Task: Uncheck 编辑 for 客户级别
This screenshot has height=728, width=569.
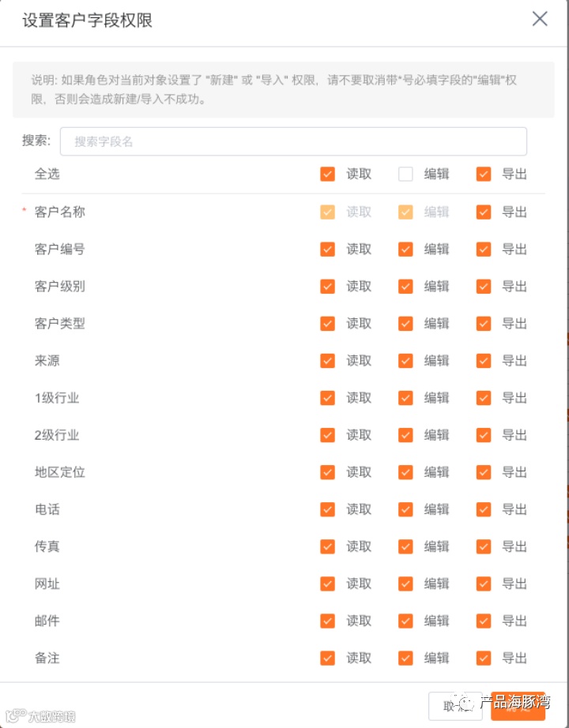Action: pos(405,287)
